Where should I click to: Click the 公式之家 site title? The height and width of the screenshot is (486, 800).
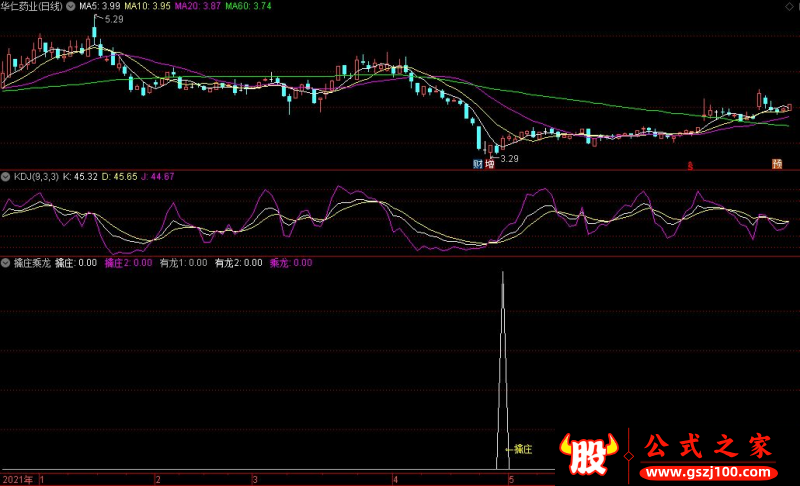pyautogui.click(x=708, y=447)
